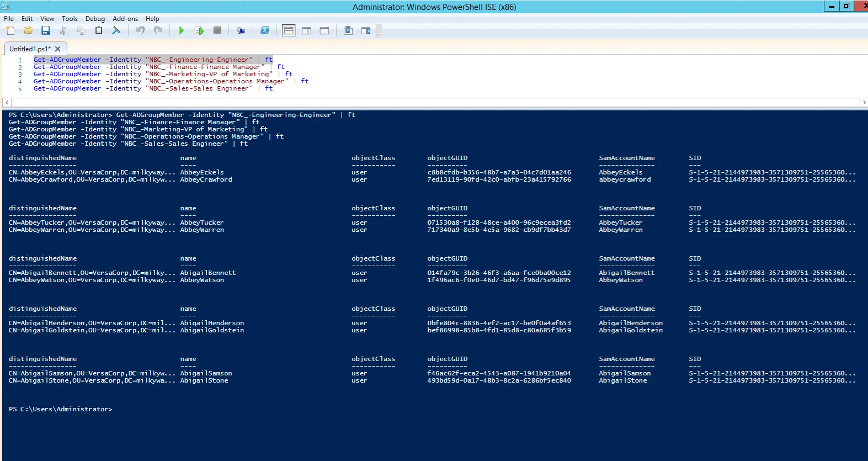Click line 4 Operations-Operations Manager command
This screenshot has width=868, height=461.
pyautogui.click(x=171, y=81)
